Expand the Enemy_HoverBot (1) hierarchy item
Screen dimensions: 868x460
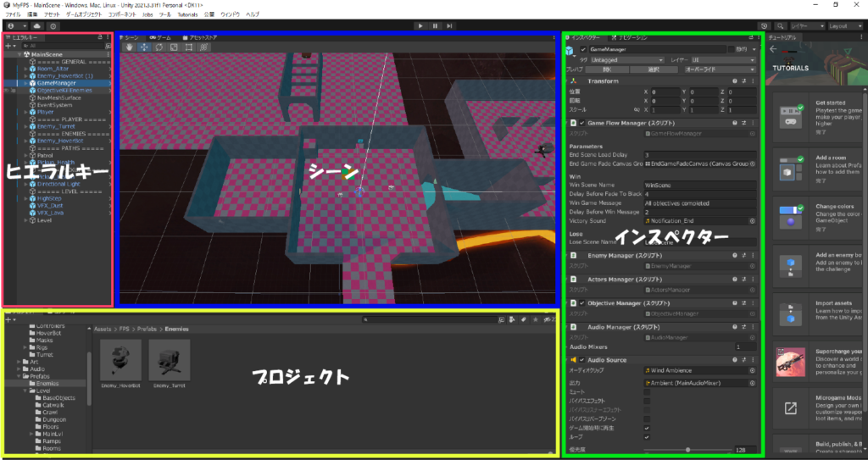pos(26,76)
